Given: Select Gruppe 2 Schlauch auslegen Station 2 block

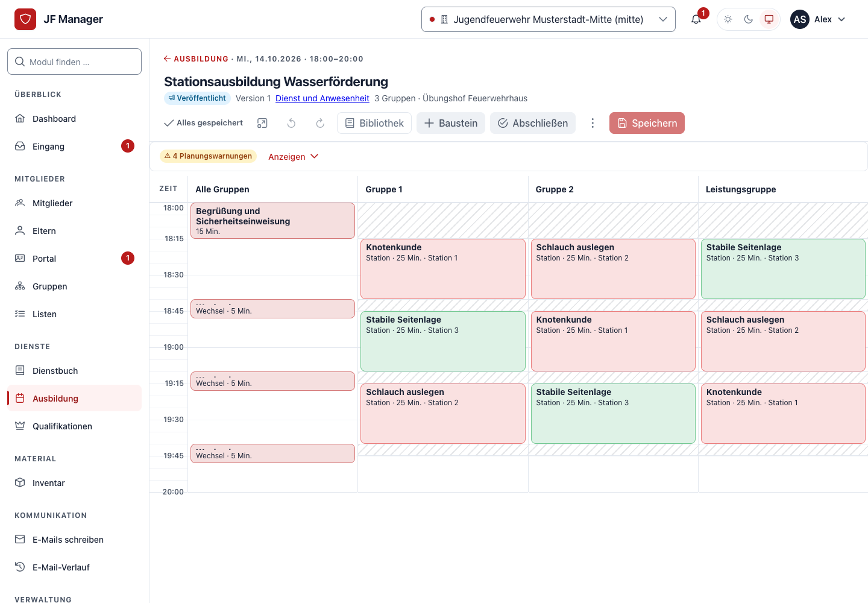Looking at the screenshot, I should pos(613,269).
